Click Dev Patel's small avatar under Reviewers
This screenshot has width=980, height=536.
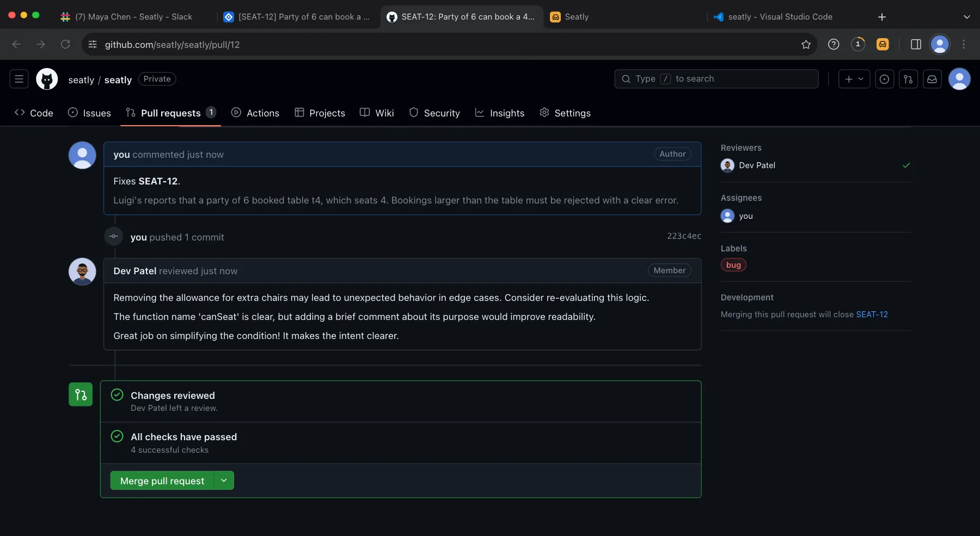coord(727,165)
